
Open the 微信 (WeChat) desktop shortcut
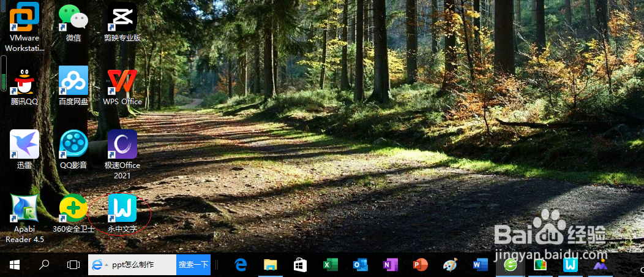(73, 23)
